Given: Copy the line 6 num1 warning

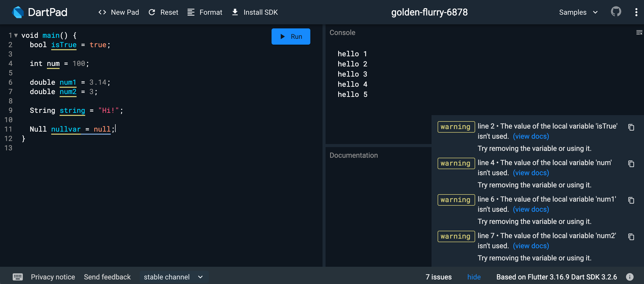Looking at the screenshot, I should [631, 200].
